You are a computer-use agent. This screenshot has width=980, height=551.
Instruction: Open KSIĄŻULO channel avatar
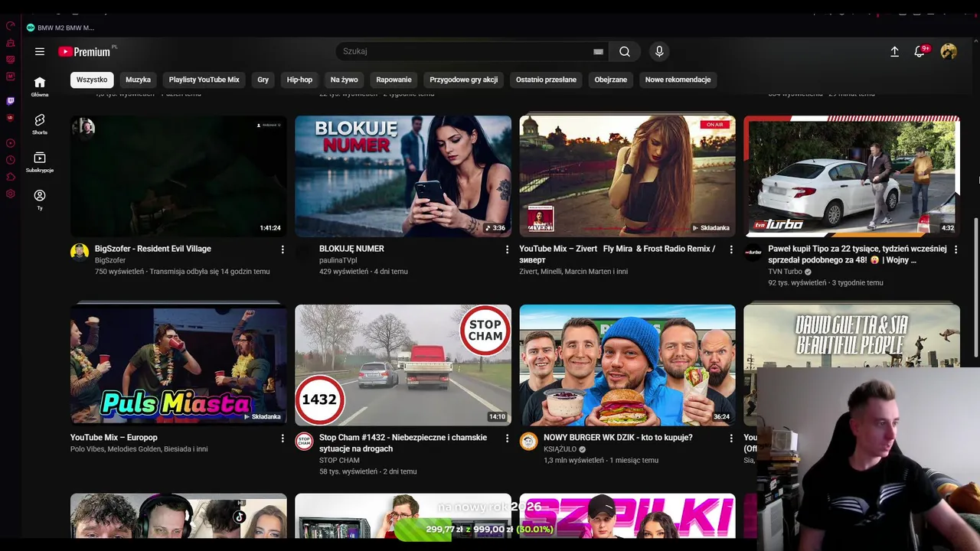528,442
